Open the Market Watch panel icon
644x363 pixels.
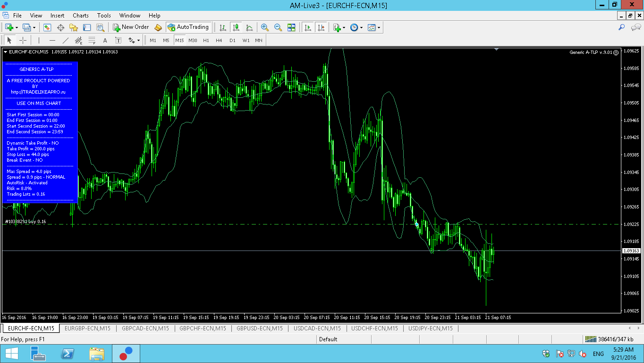coord(47,27)
